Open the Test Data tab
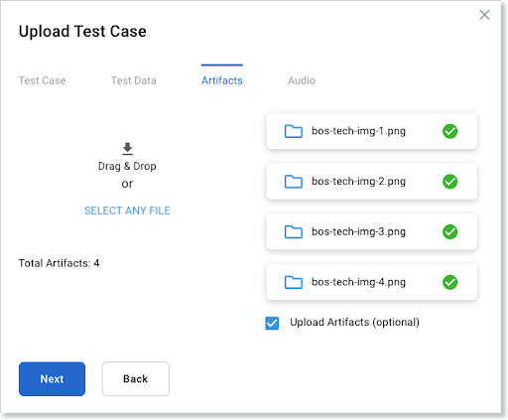 click(134, 80)
